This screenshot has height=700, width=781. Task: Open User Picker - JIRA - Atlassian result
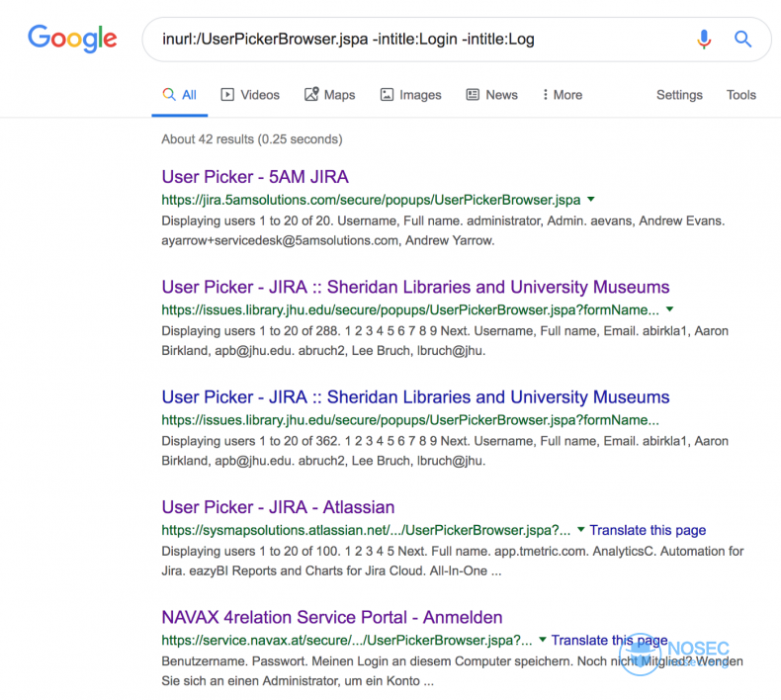(x=278, y=507)
